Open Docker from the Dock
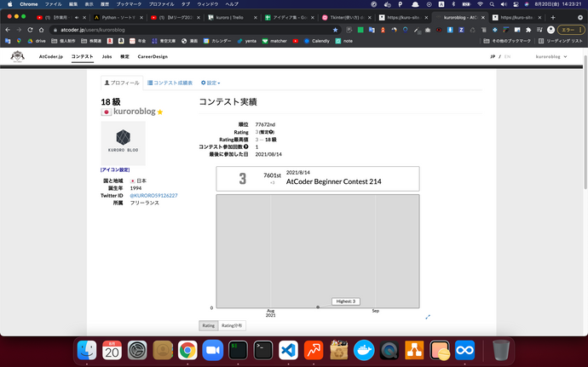The image size is (588, 367). (x=364, y=351)
